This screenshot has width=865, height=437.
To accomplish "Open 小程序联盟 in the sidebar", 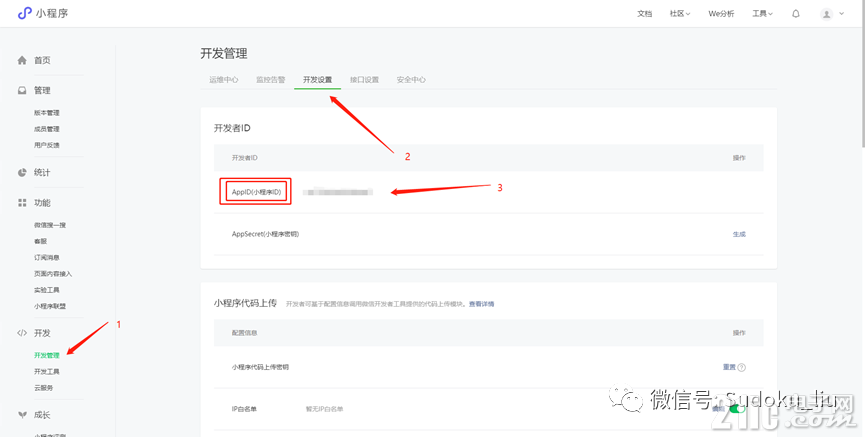I will tap(50, 306).
